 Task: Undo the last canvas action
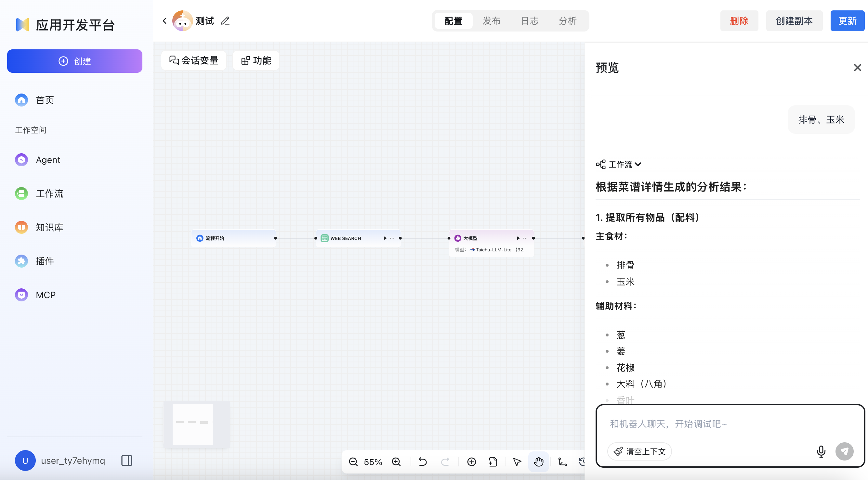[423, 462]
